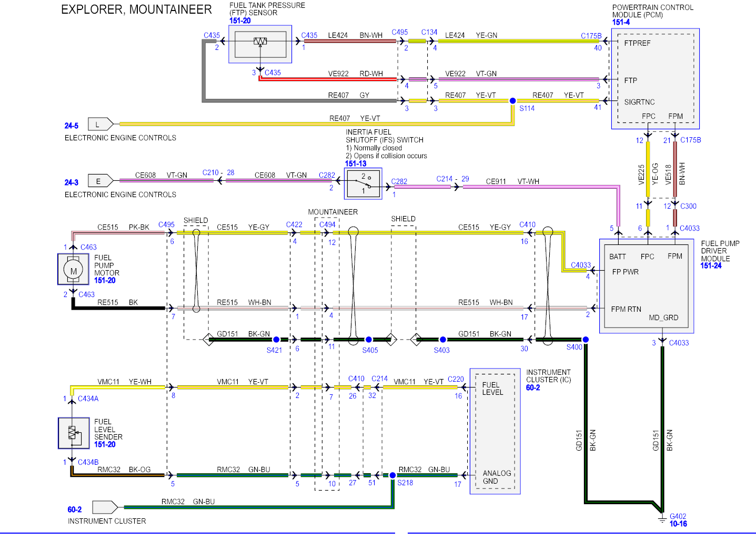Image resolution: width=756 pixels, height=551 pixels.
Task: Click the E off-page connector arrow
Action: click(x=100, y=181)
